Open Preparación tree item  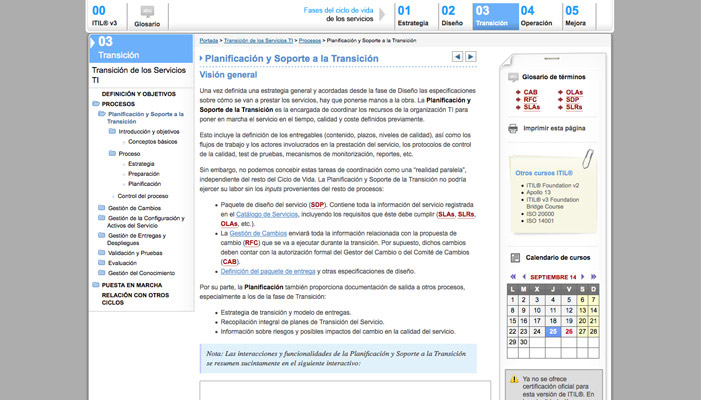[x=144, y=174]
